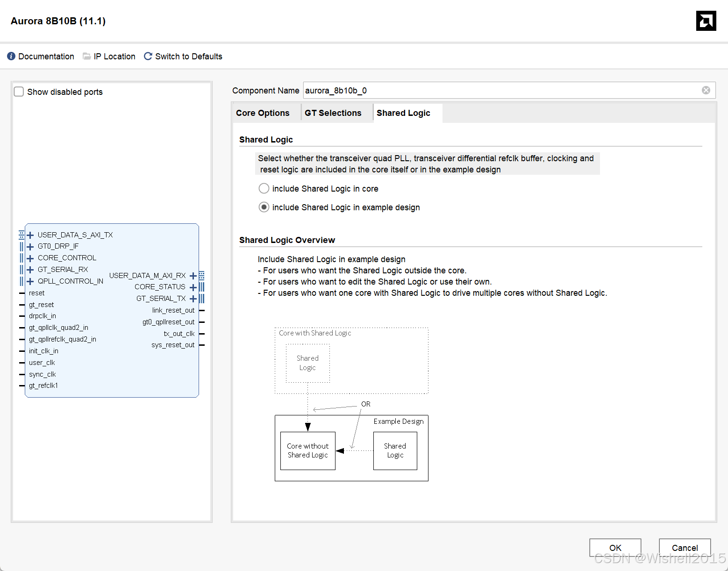Click the Switch to Defaults refresh icon
728x571 pixels.
pyautogui.click(x=148, y=56)
